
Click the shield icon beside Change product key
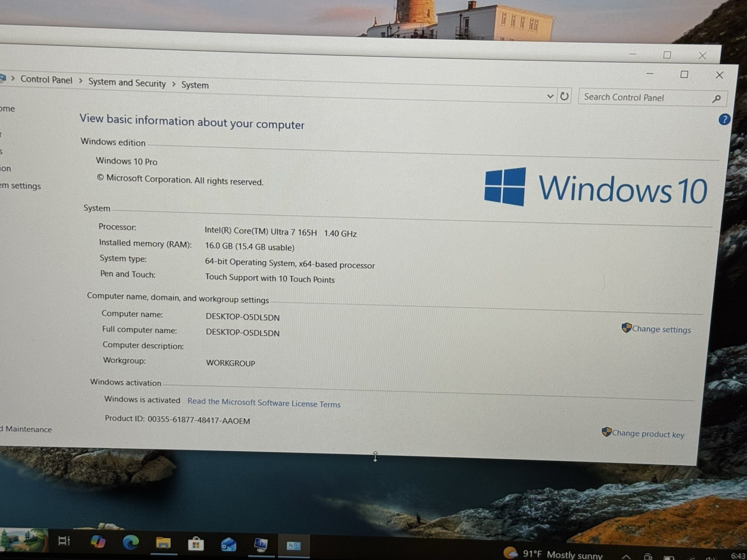tap(606, 432)
